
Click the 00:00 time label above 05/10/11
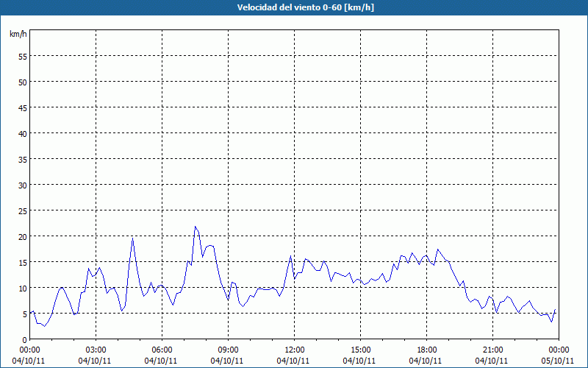tap(559, 350)
